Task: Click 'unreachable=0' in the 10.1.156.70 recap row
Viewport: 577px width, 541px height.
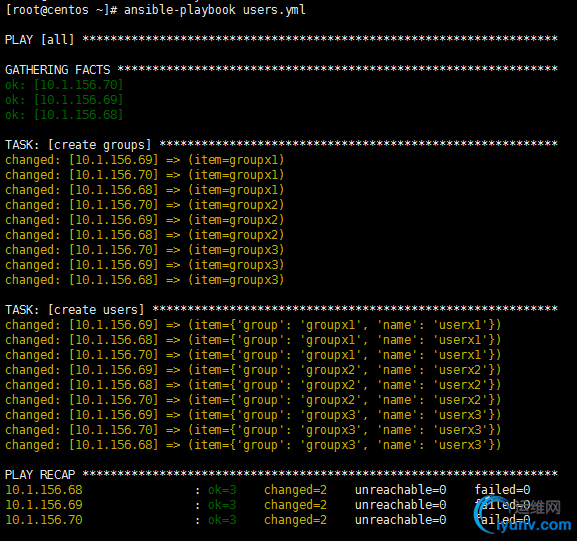Action: pyautogui.click(x=400, y=520)
